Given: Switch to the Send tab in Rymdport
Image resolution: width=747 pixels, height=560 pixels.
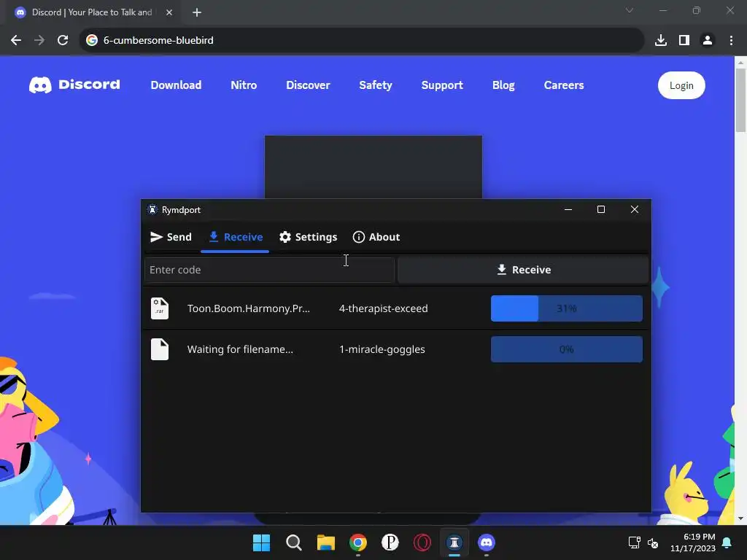Looking at the screenshot, I should (171, 237).
